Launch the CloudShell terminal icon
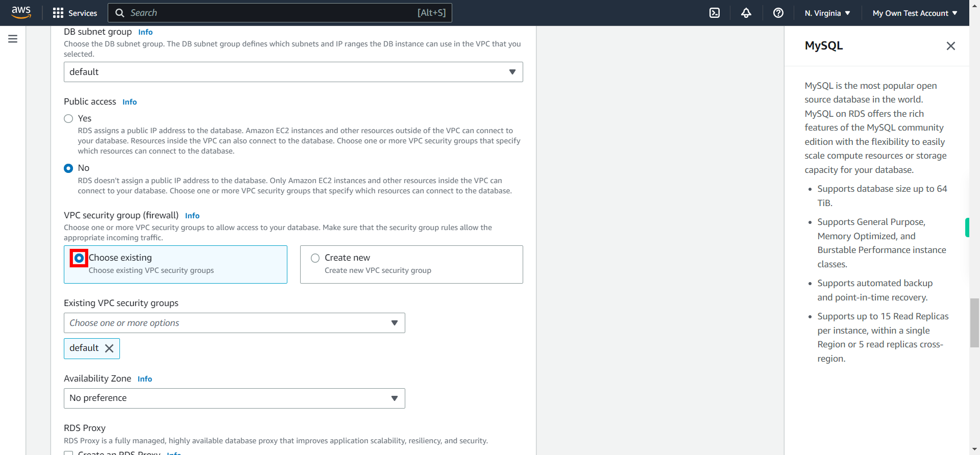 pos(715,13)
